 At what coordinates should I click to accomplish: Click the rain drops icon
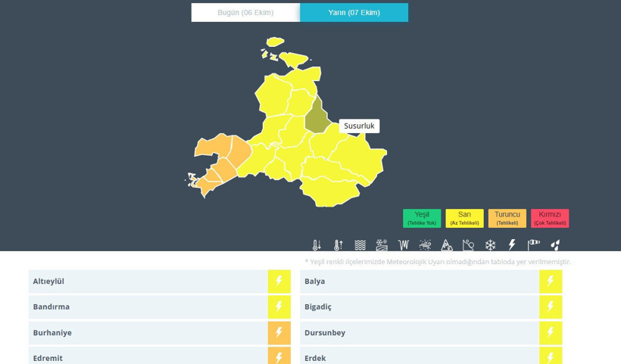tap(555, 245)
